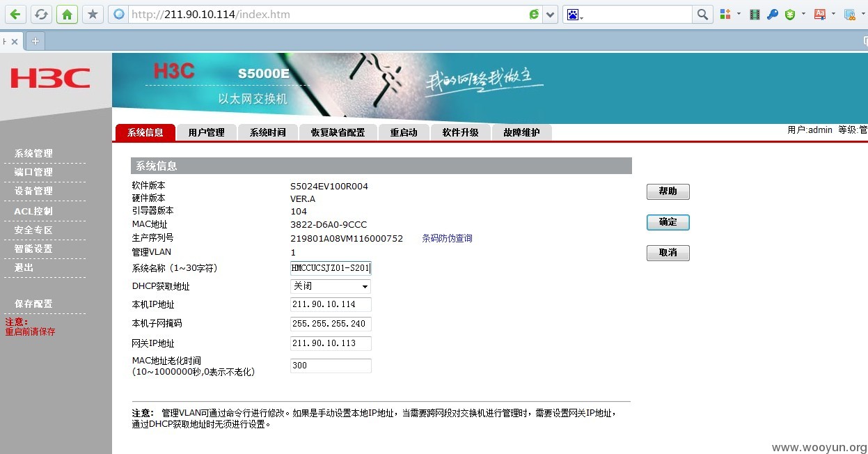This screenshot has height=454, width=868.
Task: Click the 系统名称 input field
Action: (331, 267)
